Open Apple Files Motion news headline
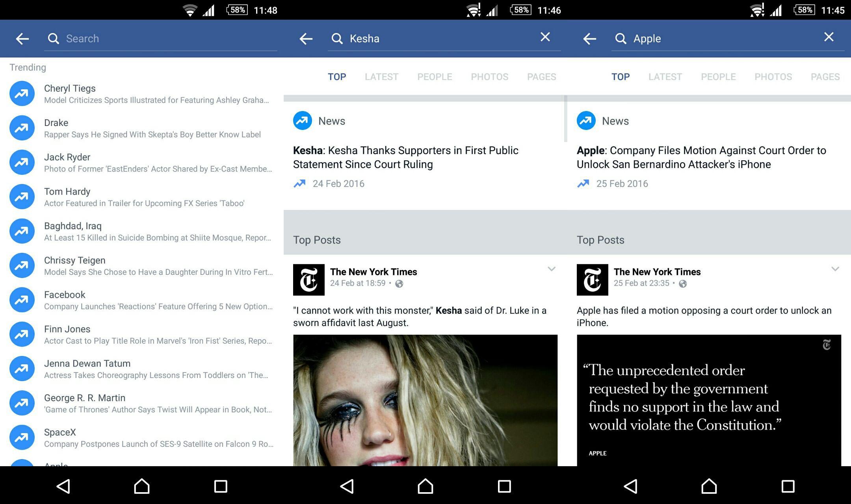This screenshot has width=851, height=504. [x=701, y=157]
